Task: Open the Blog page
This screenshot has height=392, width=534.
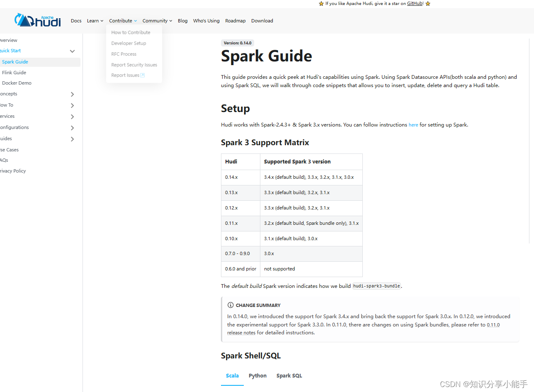Action: click(182, 21)
